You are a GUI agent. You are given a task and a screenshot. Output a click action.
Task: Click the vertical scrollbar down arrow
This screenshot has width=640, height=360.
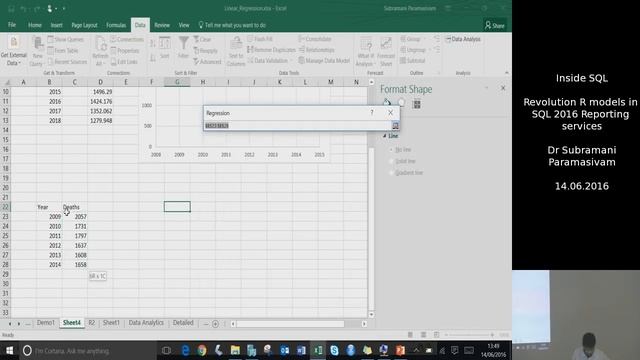point(371,314)
